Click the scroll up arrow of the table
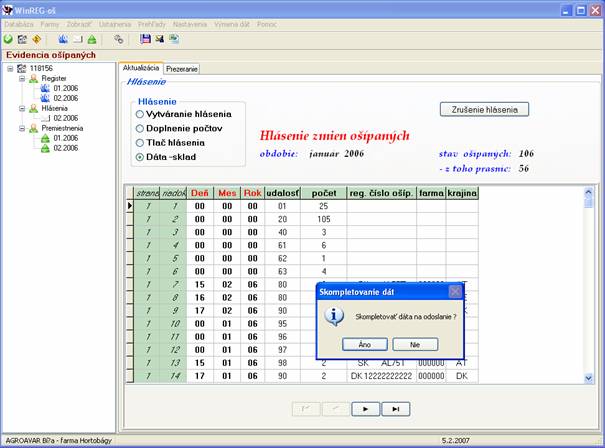 (588, 192)
